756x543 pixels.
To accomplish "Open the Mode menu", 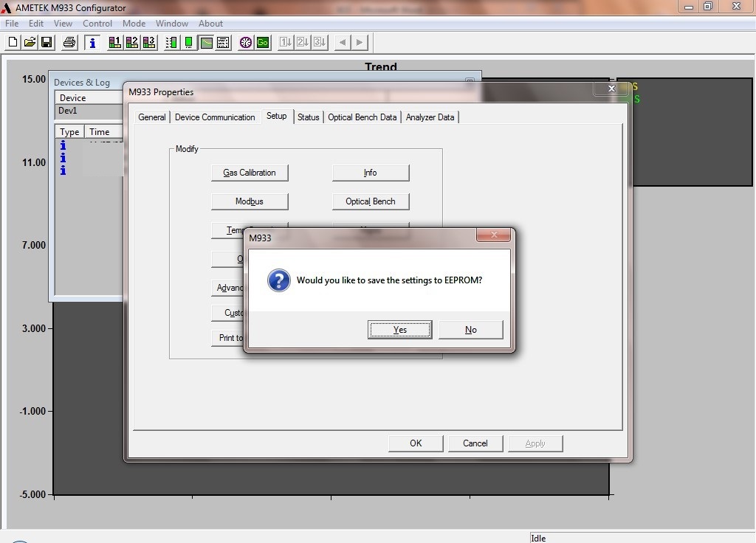I will 133,23.
